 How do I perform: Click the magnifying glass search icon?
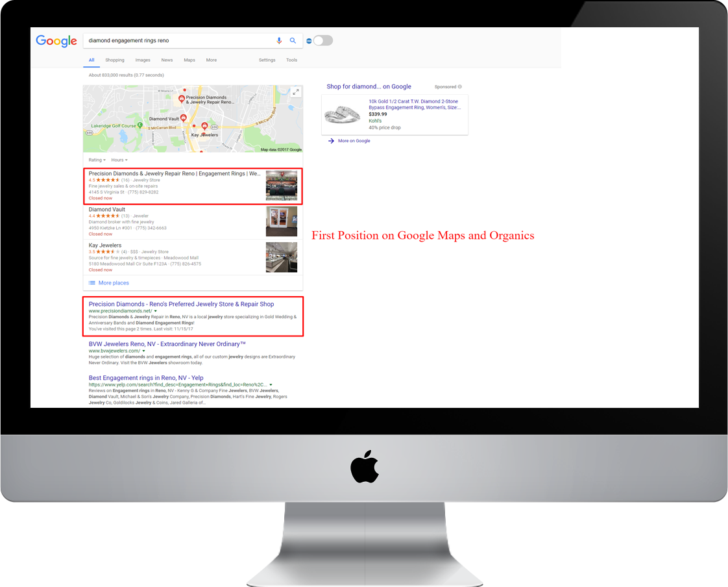click(x=293, y=40)
